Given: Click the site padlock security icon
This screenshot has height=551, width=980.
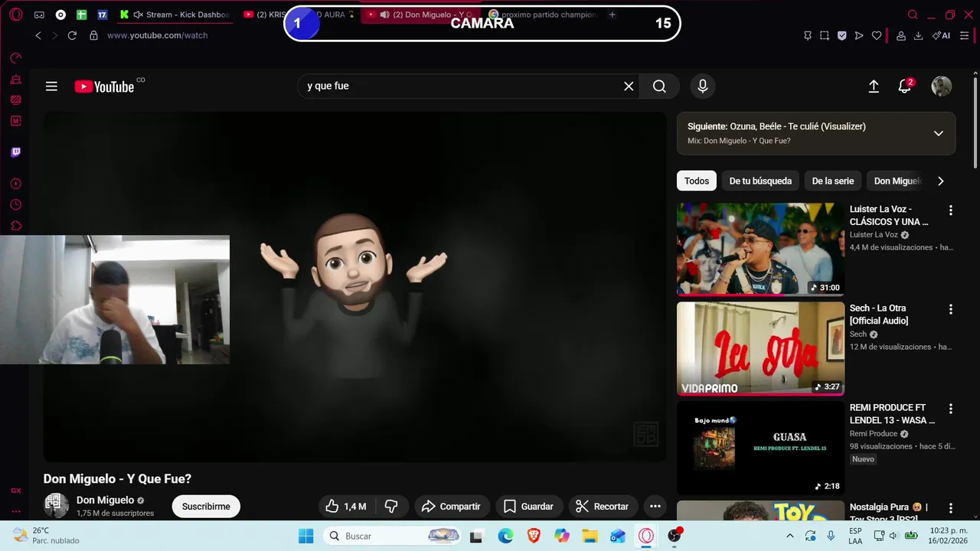Looking at the screenshot, I should pyautogui.click(x=93, y=35).
